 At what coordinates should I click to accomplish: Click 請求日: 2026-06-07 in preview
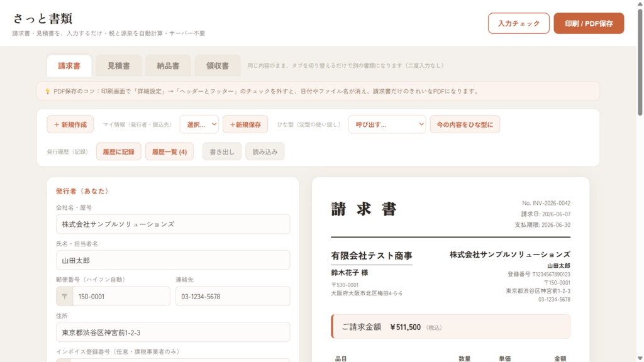[x=546, y=214]
